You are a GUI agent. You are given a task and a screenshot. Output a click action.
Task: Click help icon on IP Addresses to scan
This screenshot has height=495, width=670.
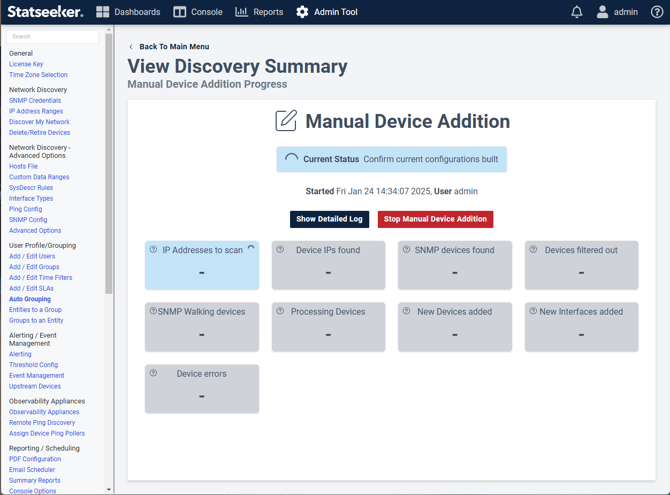click(154, 250)
